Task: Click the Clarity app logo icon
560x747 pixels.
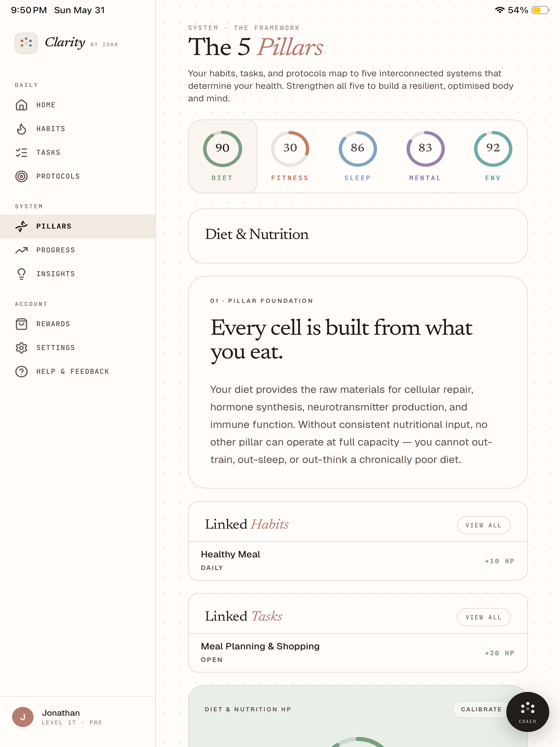Action: (26, 43)
